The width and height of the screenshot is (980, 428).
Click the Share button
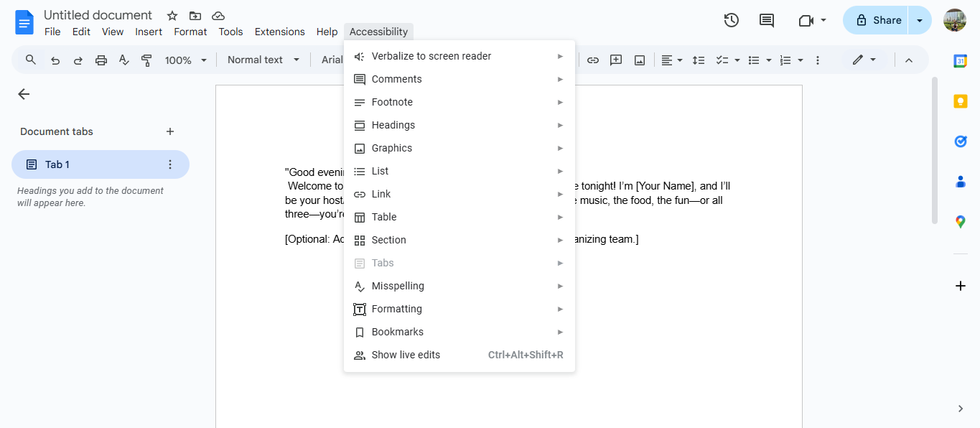click(x=882, y=20)
